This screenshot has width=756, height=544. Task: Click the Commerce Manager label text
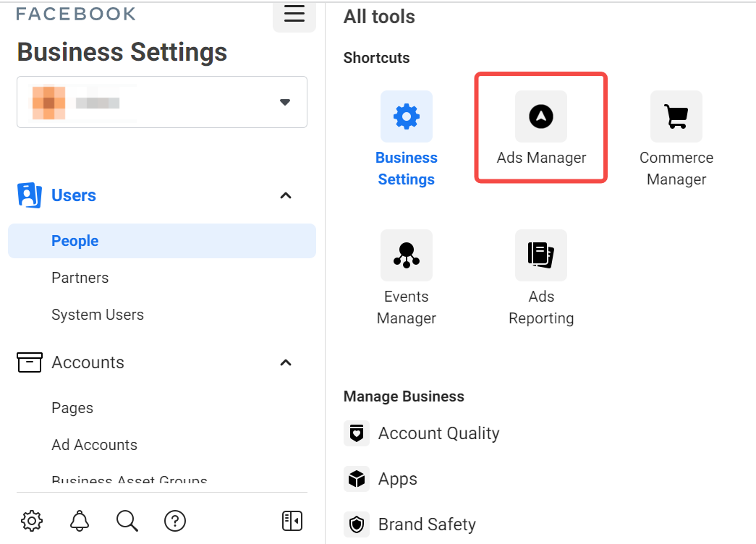676,169
